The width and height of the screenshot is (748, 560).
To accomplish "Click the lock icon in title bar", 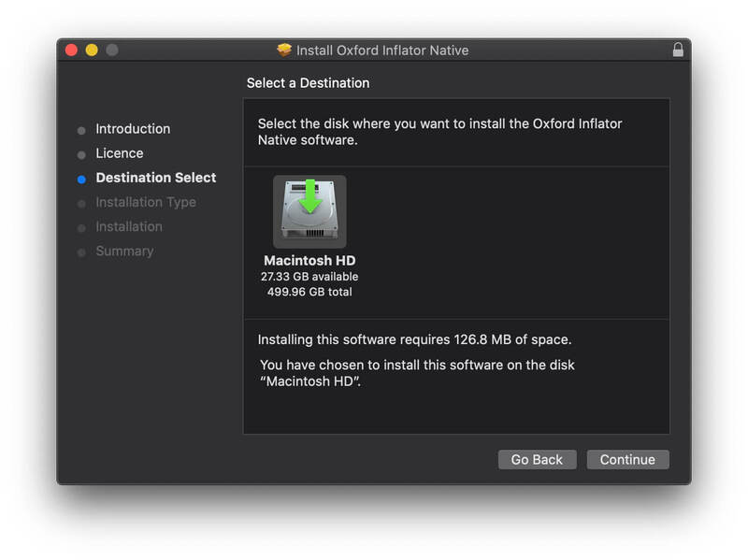I will pyautogui.click(x=678, y=50).
